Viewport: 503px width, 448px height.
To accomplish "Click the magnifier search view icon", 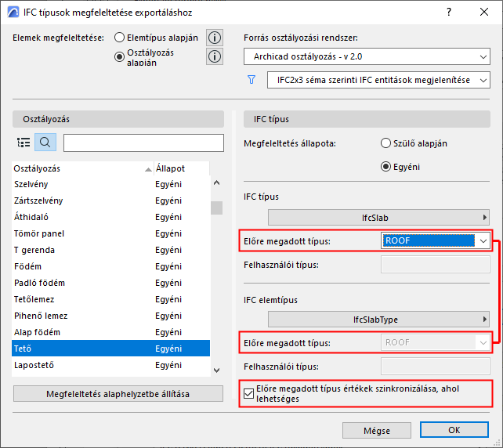I will coord(45,143).
